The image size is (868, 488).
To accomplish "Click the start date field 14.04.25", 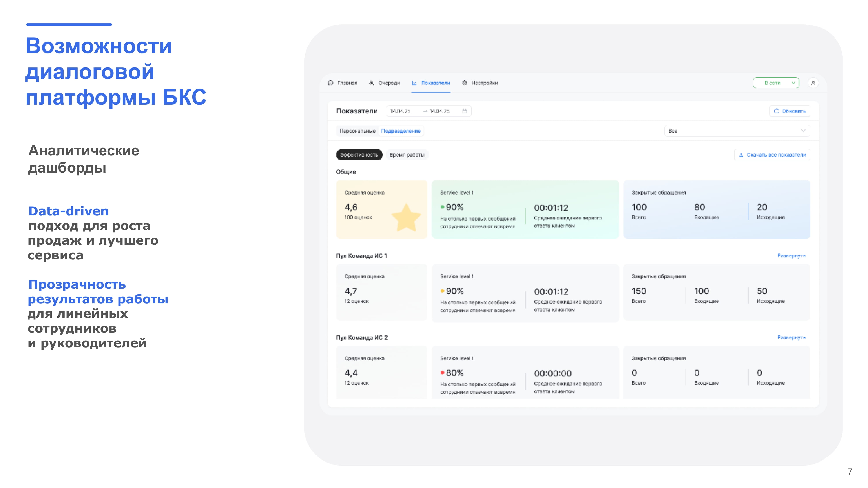I will tap(400, 111).
